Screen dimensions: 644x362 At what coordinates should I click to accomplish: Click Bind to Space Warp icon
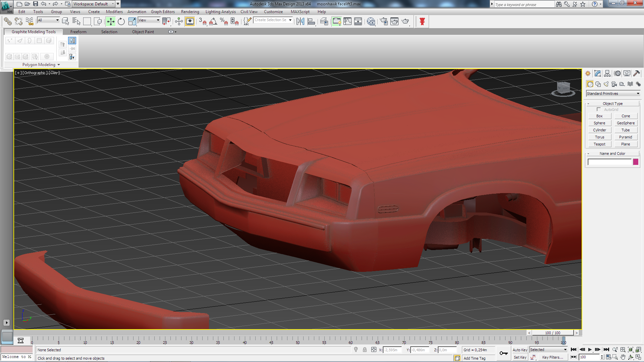30,21
